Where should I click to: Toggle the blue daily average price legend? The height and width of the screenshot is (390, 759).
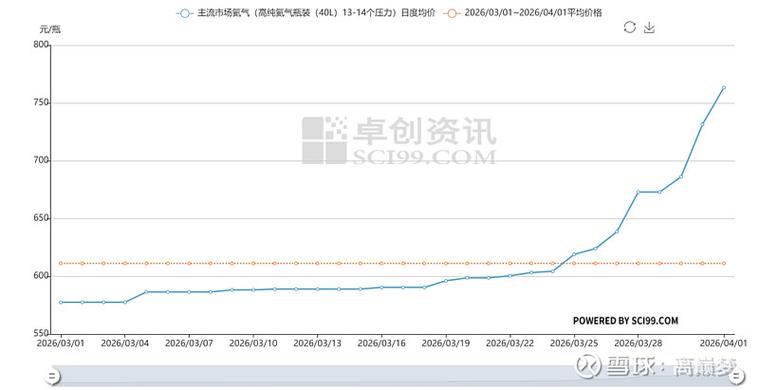point(305,13)
